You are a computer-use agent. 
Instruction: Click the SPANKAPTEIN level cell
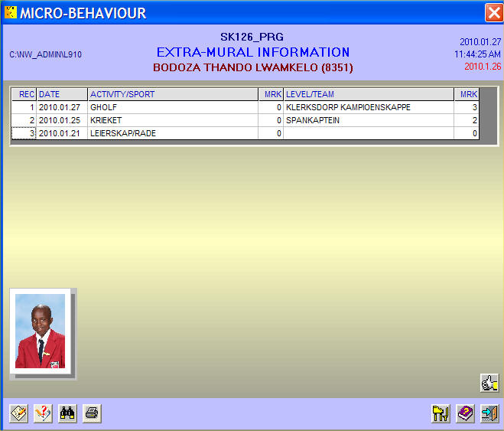point(368,121)
